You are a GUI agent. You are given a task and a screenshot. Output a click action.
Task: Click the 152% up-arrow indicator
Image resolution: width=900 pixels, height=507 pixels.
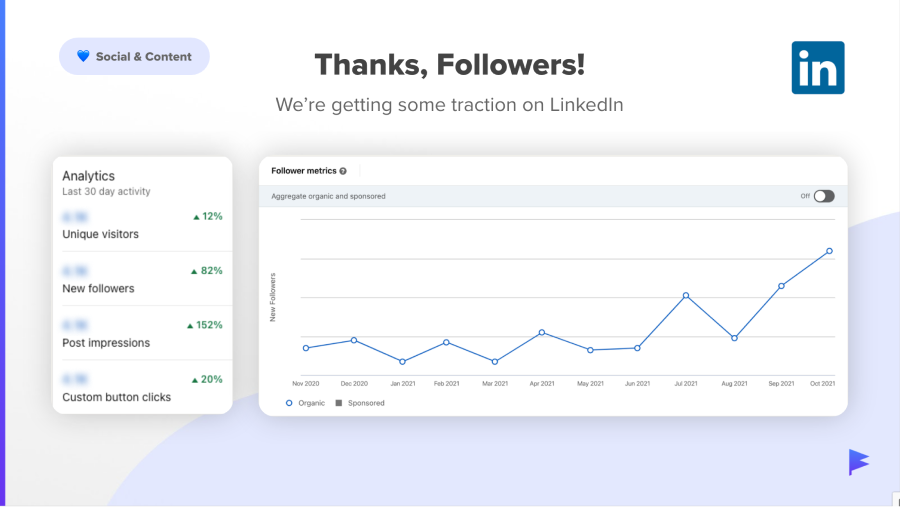point(190,326)
